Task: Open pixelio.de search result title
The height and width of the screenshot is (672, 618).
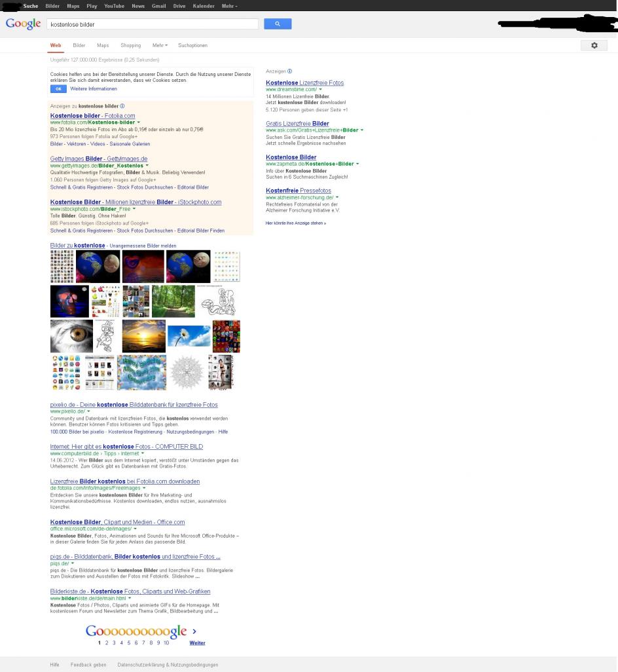Action: click(x=134, y=405)
